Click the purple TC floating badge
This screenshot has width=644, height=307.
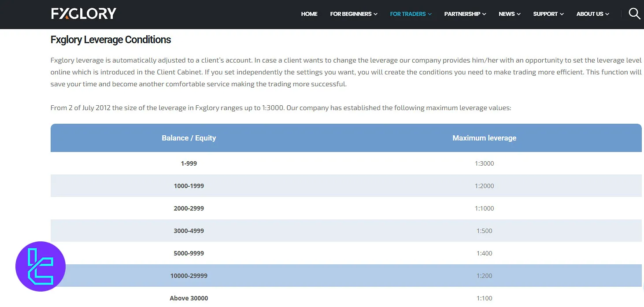tap(41, 266)
